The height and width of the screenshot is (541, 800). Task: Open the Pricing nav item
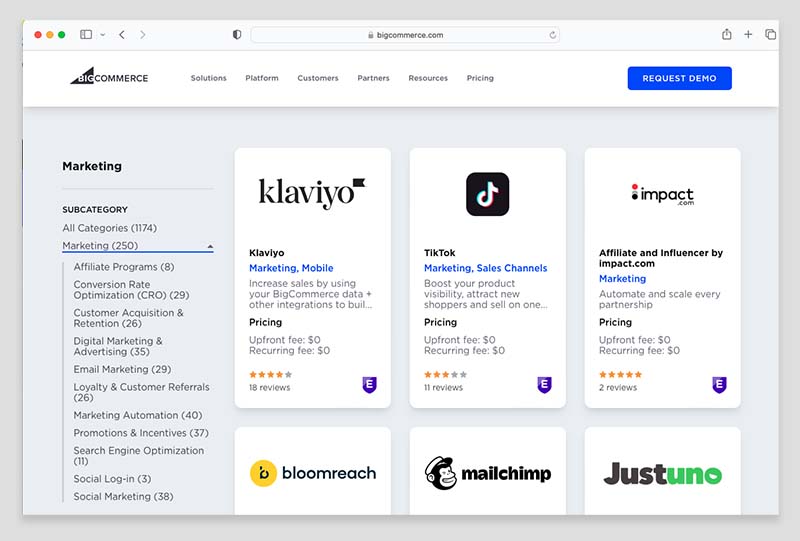coord(480,78)
